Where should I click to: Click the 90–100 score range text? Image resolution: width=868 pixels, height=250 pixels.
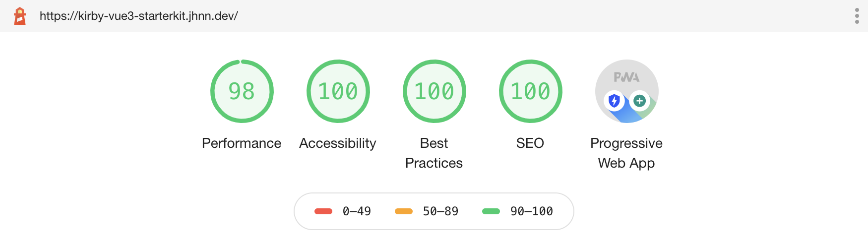pos(532,211)
